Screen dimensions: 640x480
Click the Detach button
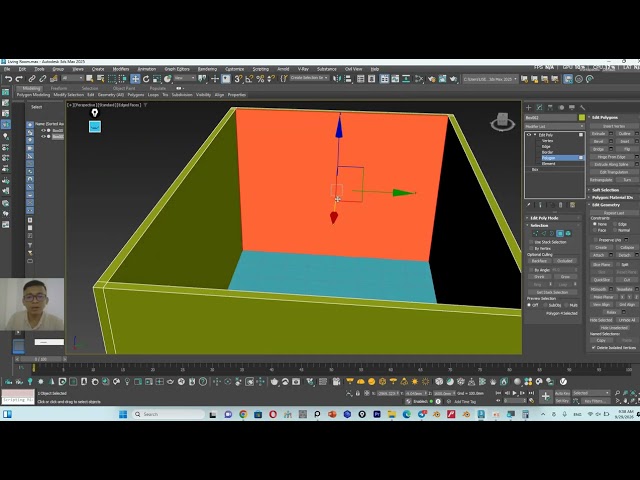624,255
